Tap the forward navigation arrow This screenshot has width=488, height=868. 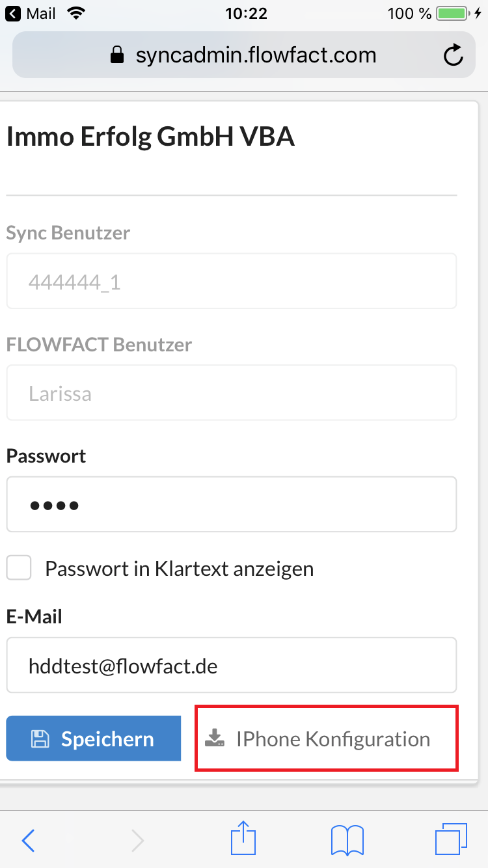[x=137, y=841]
